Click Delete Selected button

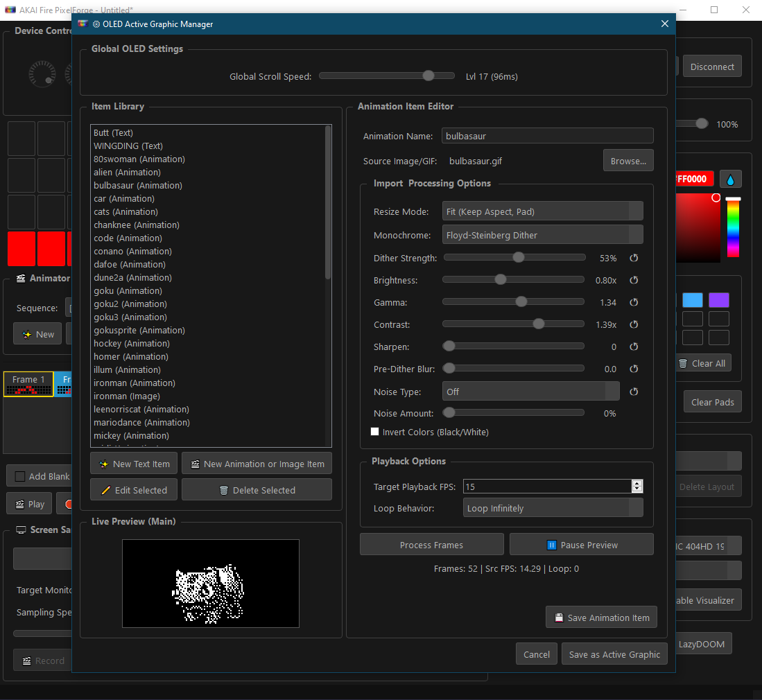(x=257, y=490)
